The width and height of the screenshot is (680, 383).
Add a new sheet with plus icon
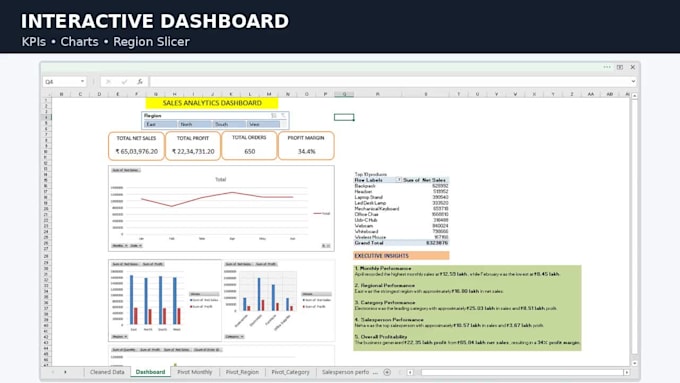387,372
